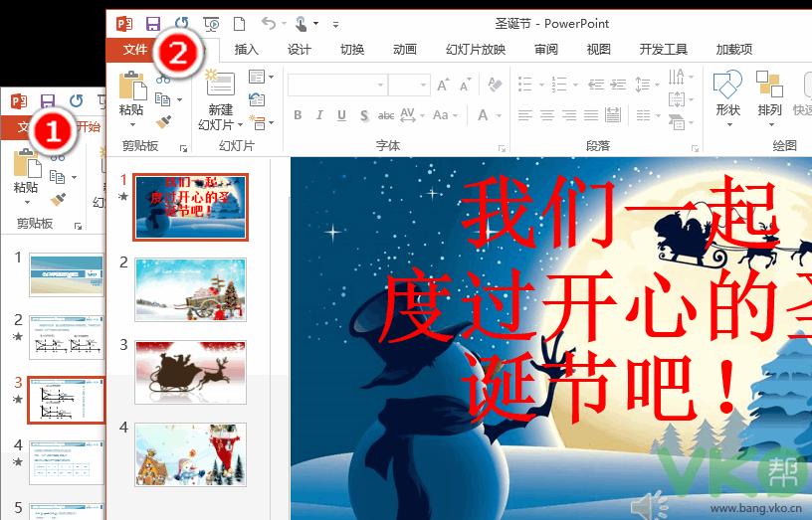Toggle italic formatting
This screenshot has width=812, height=520.
click(x=319, y=115)
